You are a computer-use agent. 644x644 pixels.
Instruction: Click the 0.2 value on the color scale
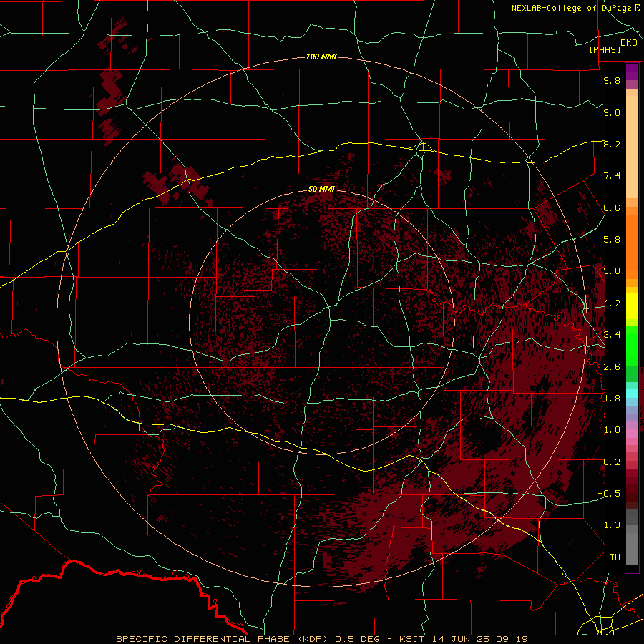(x=612, y=462)
